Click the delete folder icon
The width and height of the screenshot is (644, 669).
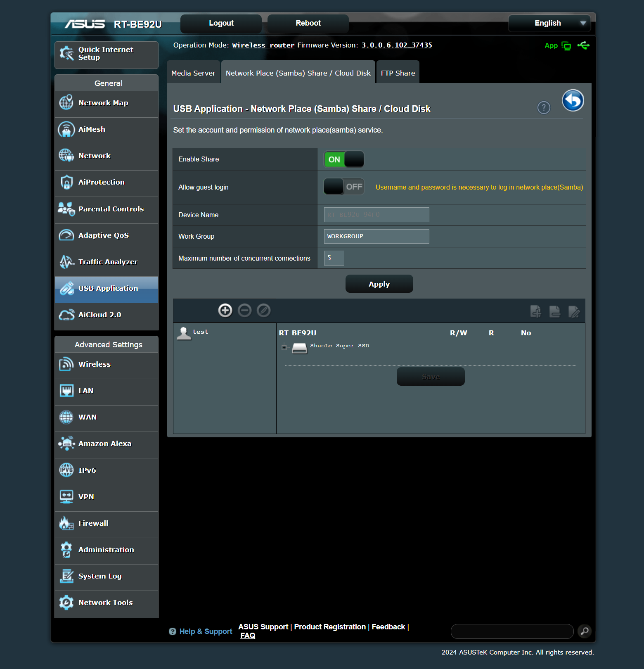coord(555,311)
